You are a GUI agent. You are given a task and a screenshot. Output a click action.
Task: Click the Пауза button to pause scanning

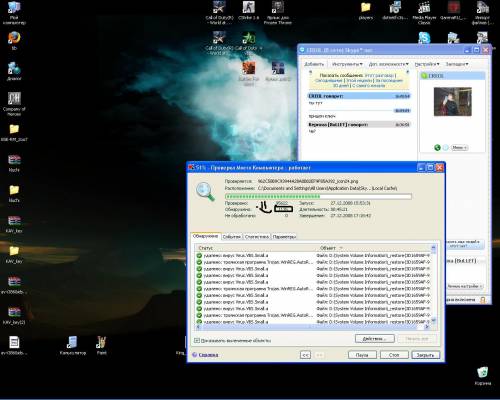362,355
